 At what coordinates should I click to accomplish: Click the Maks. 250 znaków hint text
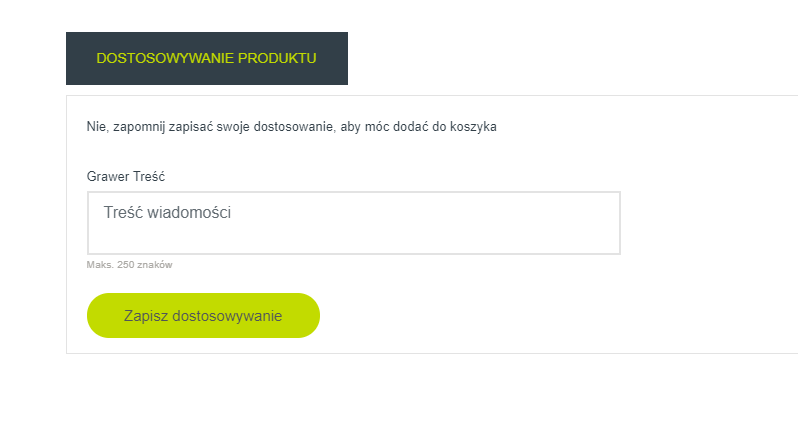(x=129, y=265)
